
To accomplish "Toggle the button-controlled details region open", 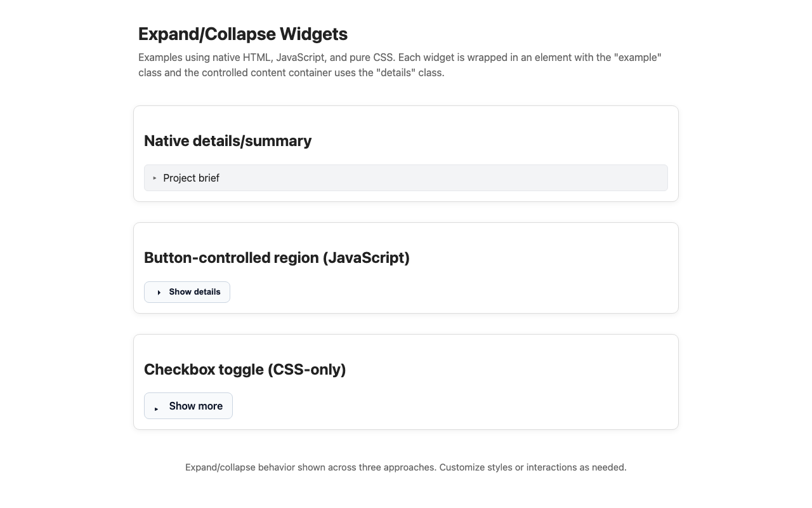I will pos(187,292).
